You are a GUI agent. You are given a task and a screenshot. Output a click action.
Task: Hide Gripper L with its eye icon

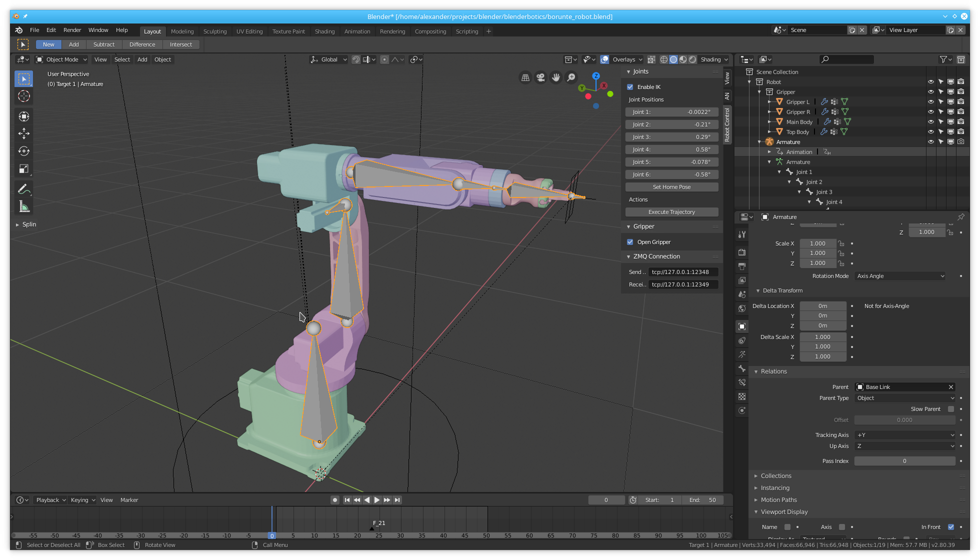pyautogui.click(x=930, y=102)
